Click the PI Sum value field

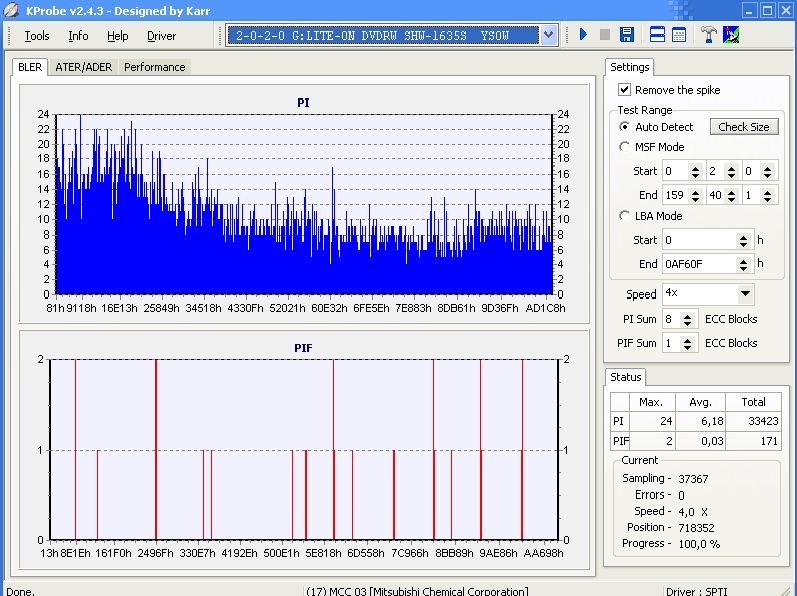[671, 320]
